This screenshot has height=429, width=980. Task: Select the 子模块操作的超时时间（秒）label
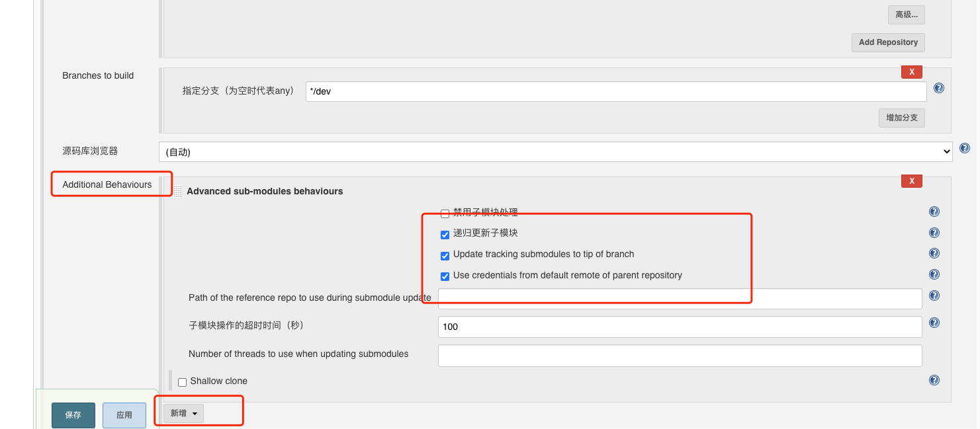tap(246, 325)
